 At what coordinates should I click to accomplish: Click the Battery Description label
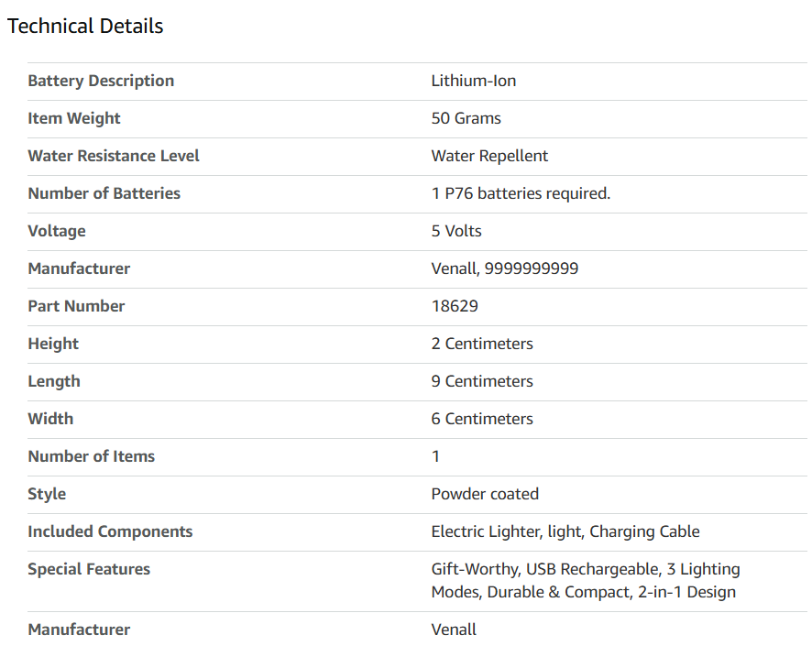point(101,81)
